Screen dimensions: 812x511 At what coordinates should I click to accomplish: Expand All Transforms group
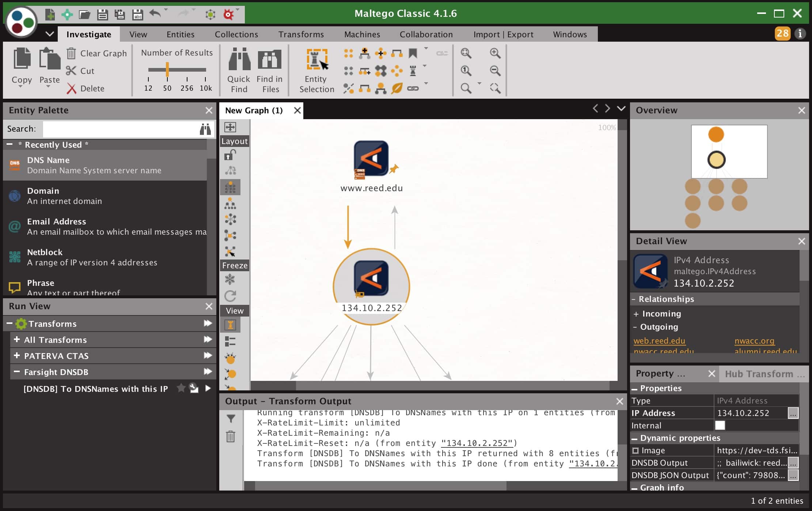[x=16, y=340]
